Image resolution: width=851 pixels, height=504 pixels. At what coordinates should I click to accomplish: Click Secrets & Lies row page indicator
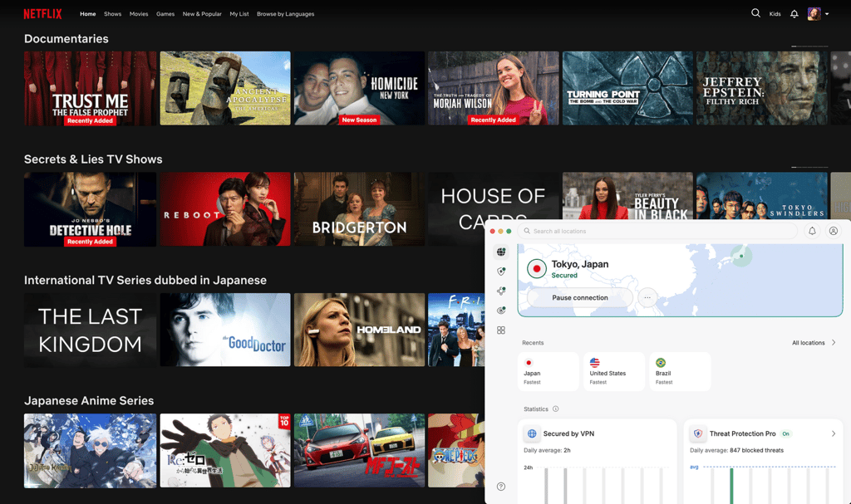(x=809, y=167)
